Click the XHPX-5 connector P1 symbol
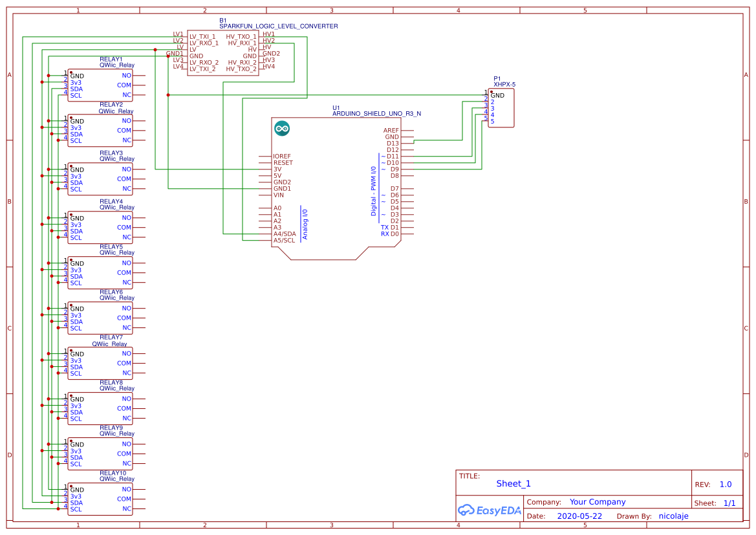 (x=500, y=108)
